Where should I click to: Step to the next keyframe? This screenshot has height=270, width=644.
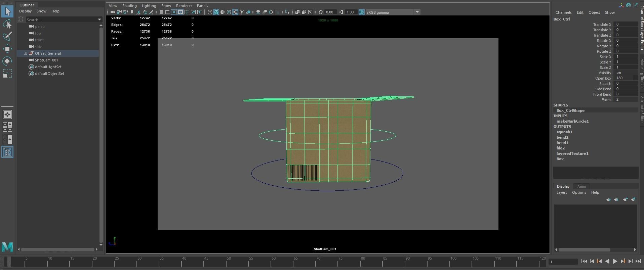coord(622,261)
